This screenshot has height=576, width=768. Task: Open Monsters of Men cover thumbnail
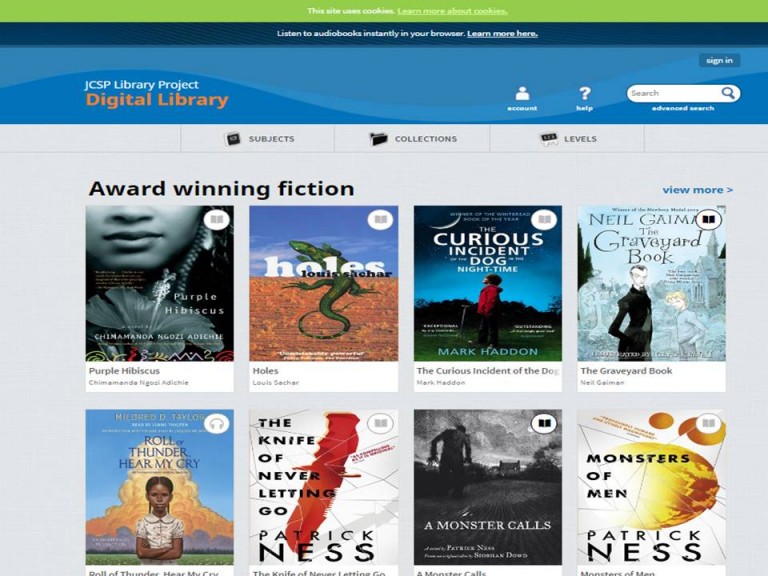pos(651,487)
